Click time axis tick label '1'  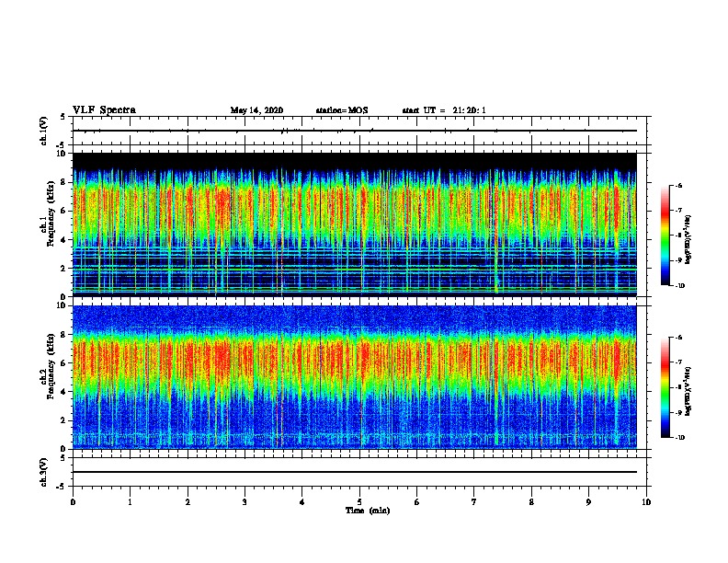point(130,502)
